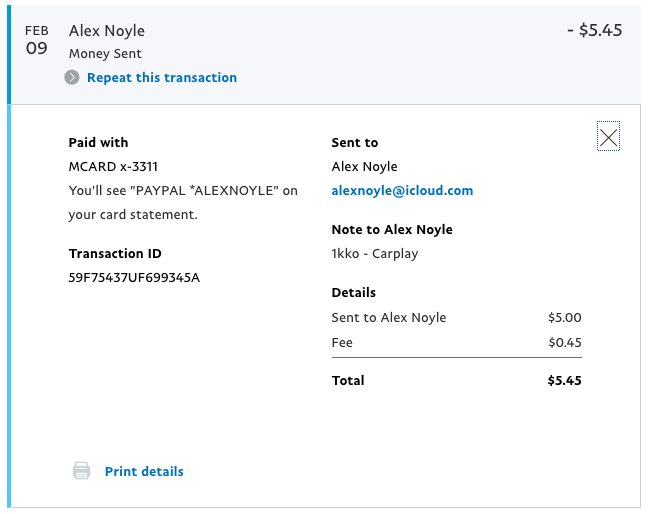The height and width of the screenshot is (514, 649).
Task: Click the Transaction ID 59F75437UF699345A
Action: click(134, 277)
